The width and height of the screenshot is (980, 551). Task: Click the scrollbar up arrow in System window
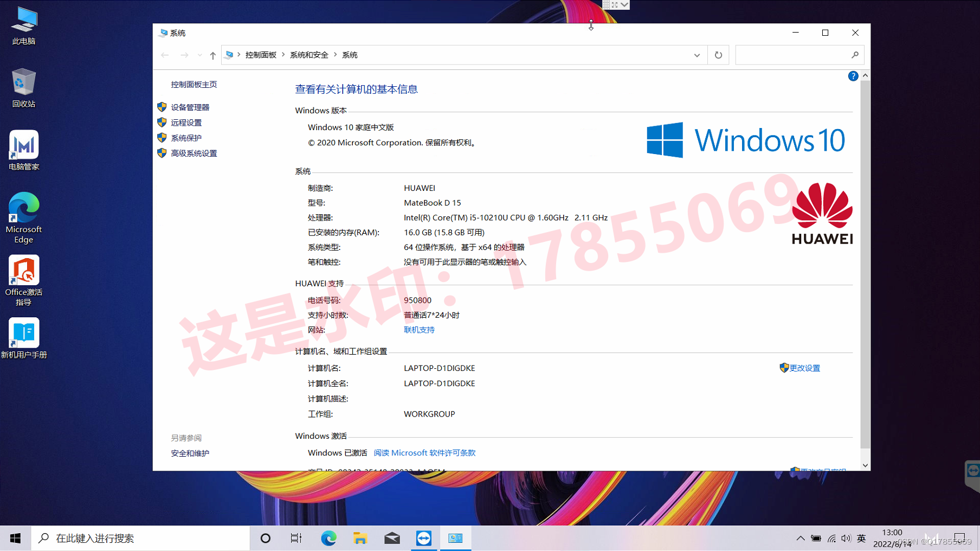coord(865,75)
